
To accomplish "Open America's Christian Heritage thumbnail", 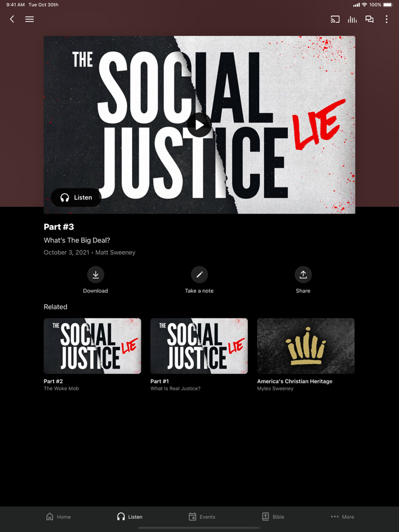I will coord(306,346).
